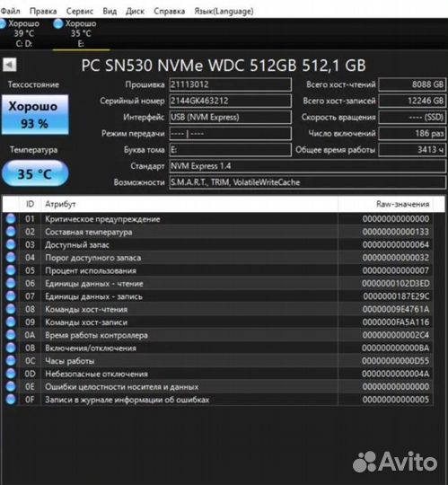
Task: Click the ID column header
Action: coord(30,204)
